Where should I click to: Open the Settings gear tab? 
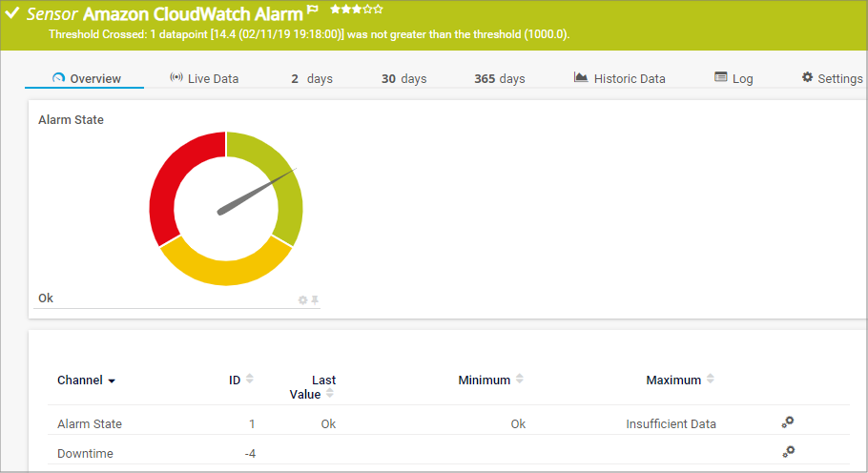(832, 78)
